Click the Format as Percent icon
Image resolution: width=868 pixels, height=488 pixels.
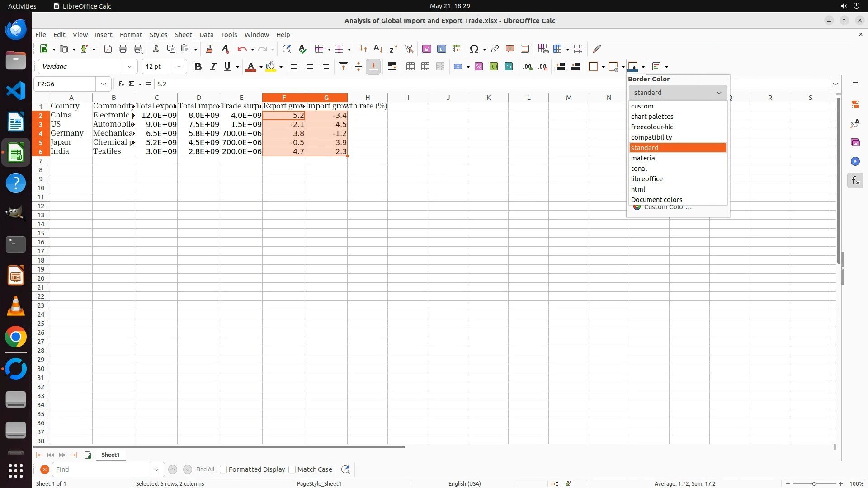[479, 67]
